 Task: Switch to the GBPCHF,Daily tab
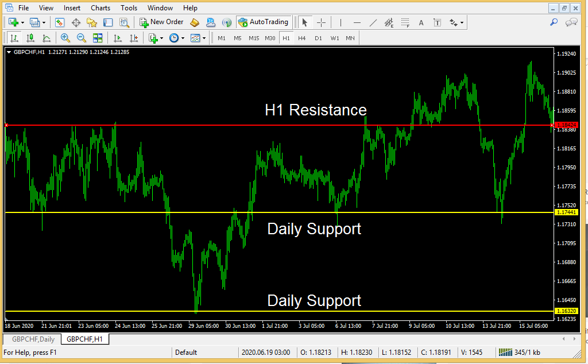coord(33,339)
